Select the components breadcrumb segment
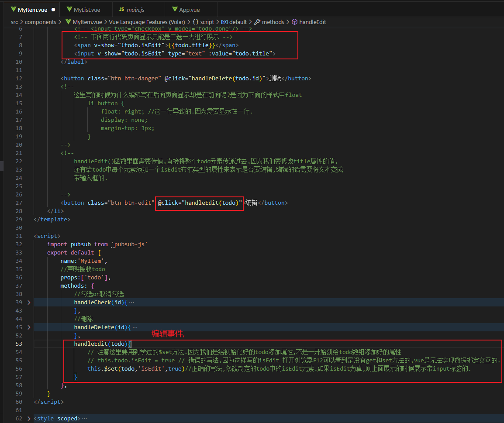Viewport: 504px width, 423px height. coord(40,22)
